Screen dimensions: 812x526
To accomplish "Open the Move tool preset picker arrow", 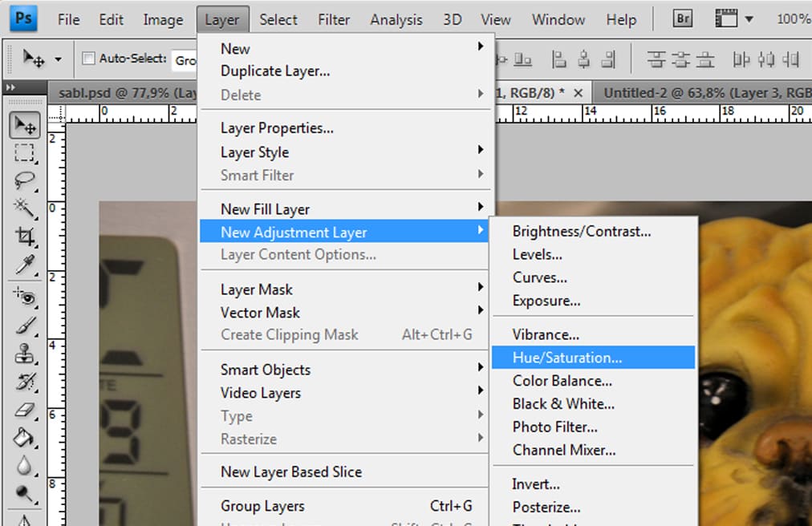I will 58,59.
